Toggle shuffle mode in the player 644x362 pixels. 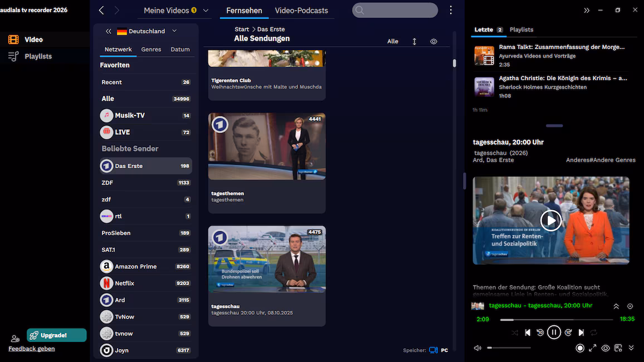click(x=515, y=332)
